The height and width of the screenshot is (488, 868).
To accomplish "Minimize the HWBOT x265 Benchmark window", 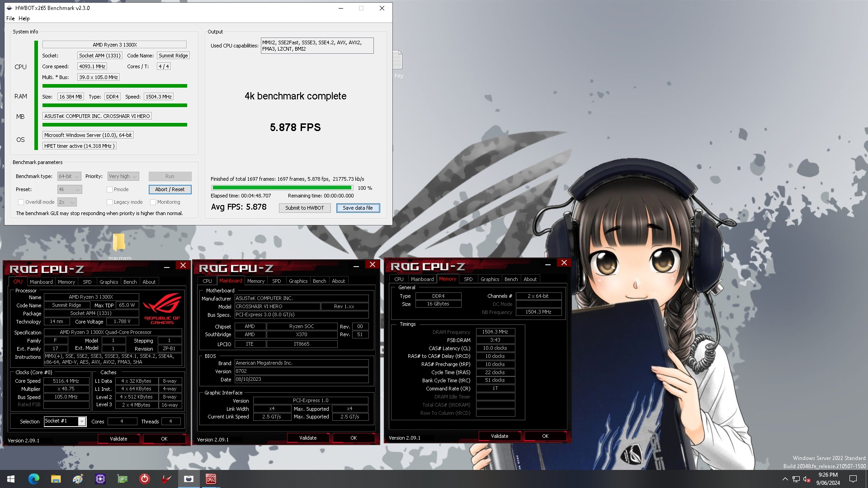I will pos(341,8).
